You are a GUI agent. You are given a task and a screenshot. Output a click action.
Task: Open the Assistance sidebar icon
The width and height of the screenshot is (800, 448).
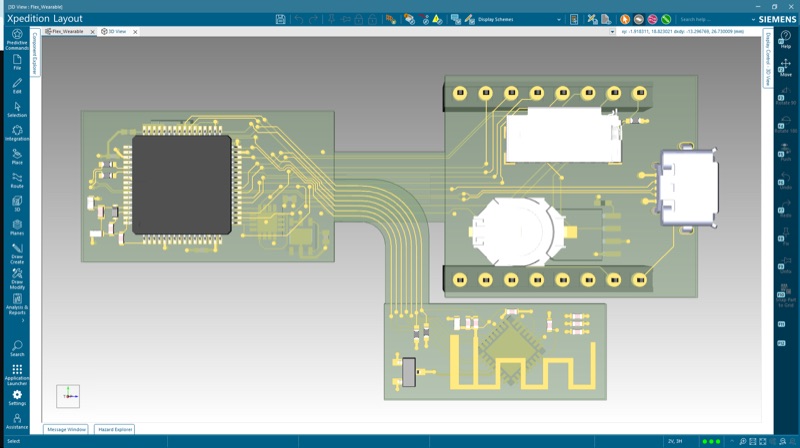point(17,421)
